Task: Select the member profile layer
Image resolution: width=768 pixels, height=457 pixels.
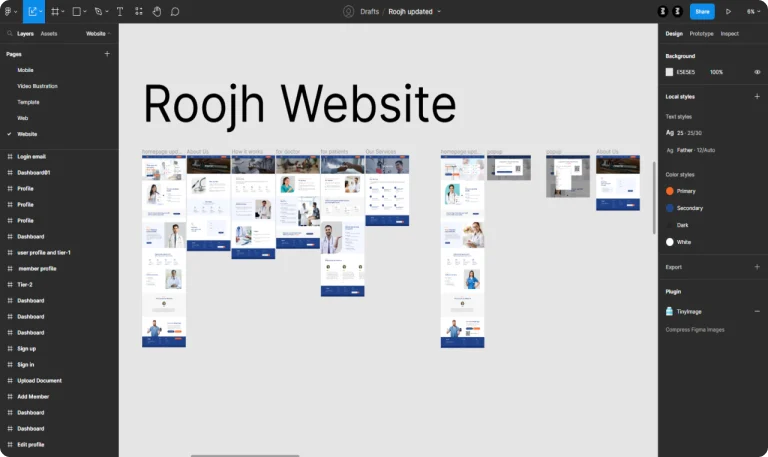Action: click(37, 268)
